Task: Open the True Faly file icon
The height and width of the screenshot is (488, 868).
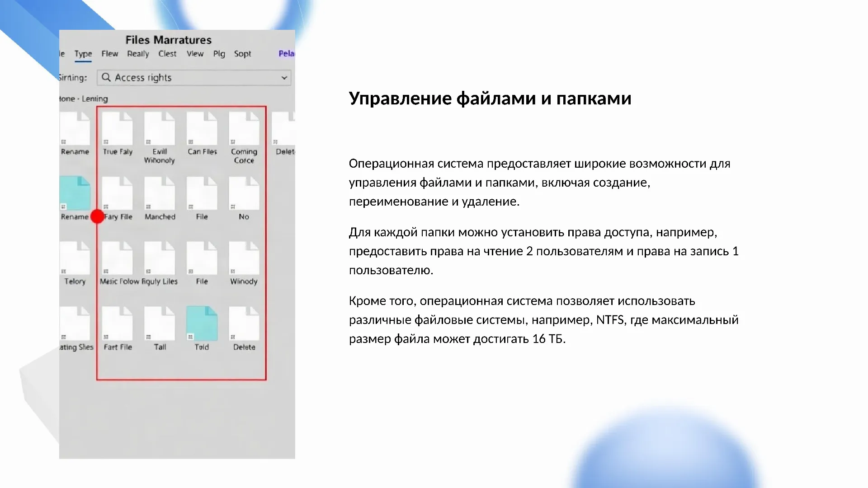Action: pyautogui.click(x=118, y=129)
